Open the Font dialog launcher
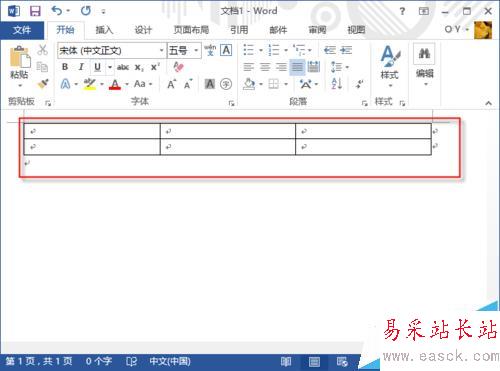Screen dimensions: 500x371 point(231,103)
